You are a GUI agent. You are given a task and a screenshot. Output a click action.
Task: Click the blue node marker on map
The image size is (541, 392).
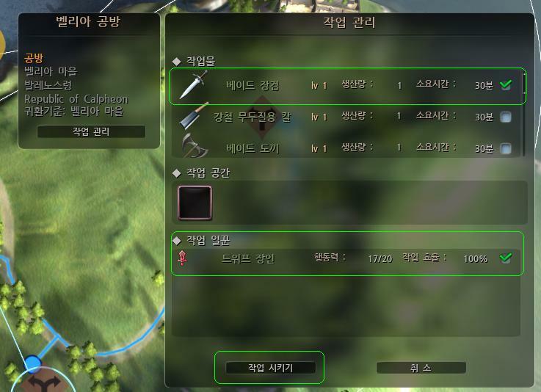33,363
